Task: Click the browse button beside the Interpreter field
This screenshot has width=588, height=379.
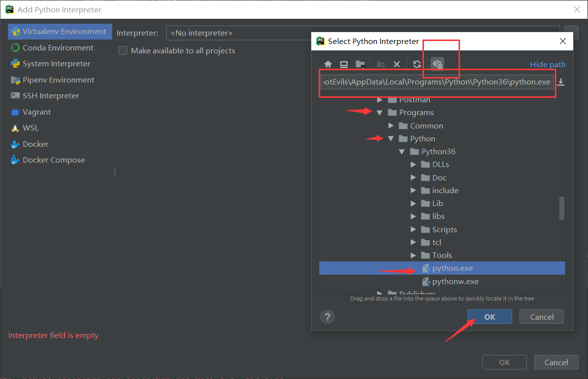Action: [x=571, y=33]
